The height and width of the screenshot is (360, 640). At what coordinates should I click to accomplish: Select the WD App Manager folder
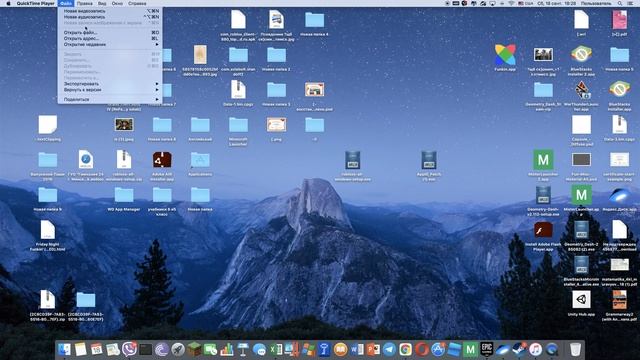[x=124, y=195]
